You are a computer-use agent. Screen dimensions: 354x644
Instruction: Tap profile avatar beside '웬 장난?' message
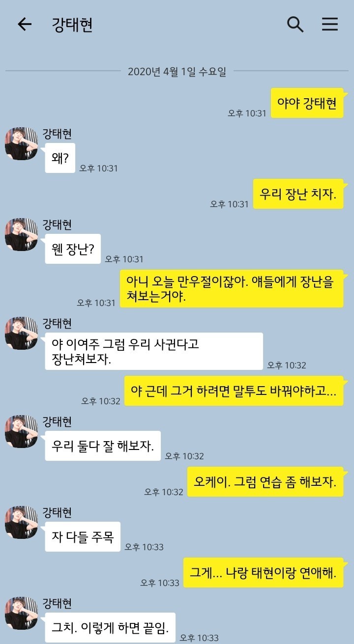(x=22, y=234)
